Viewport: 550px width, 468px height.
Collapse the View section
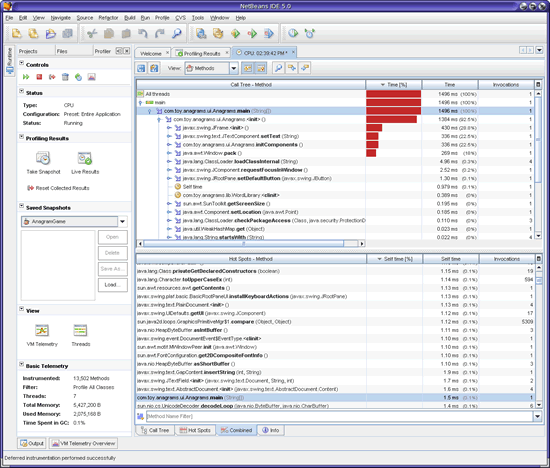click(21, 309)
